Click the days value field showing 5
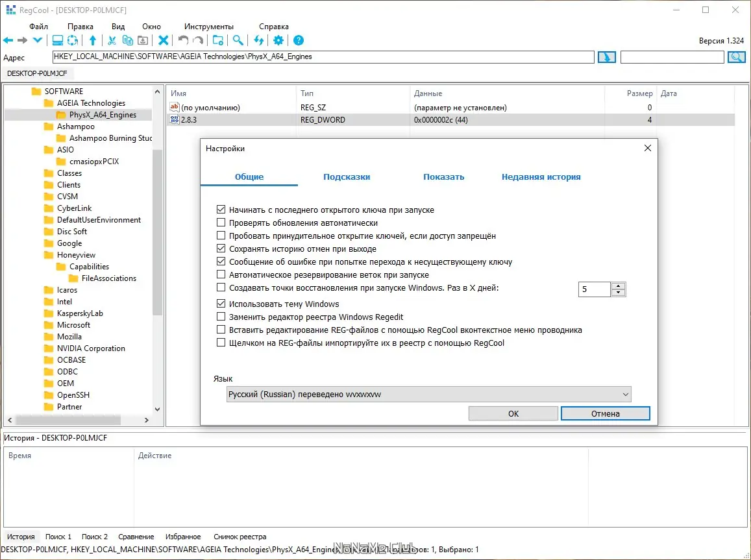 point(595,289)
